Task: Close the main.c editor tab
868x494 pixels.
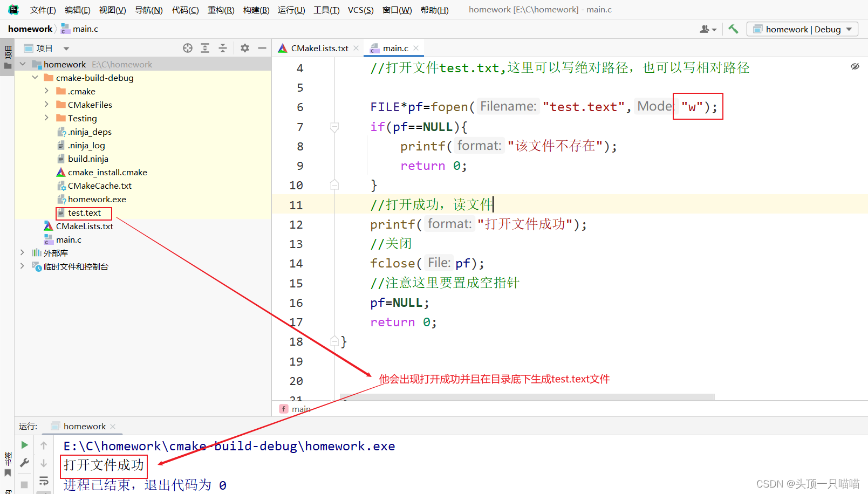Action: click(416, 48)
